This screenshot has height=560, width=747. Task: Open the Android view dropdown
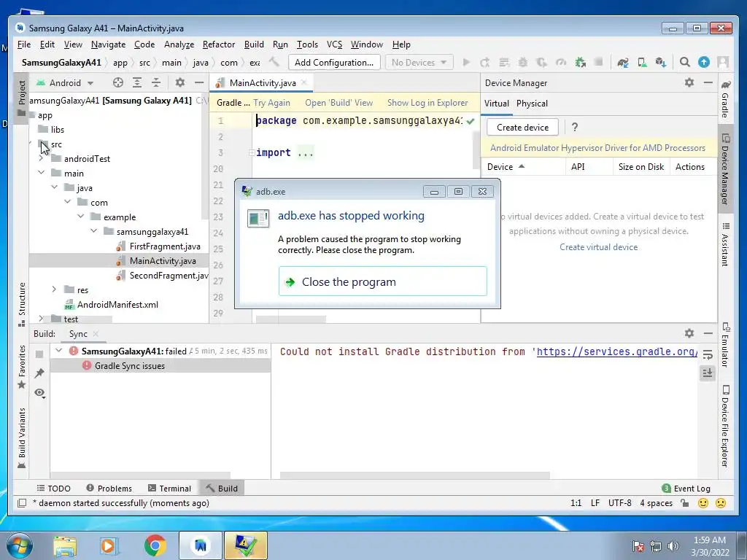(65, 83)
